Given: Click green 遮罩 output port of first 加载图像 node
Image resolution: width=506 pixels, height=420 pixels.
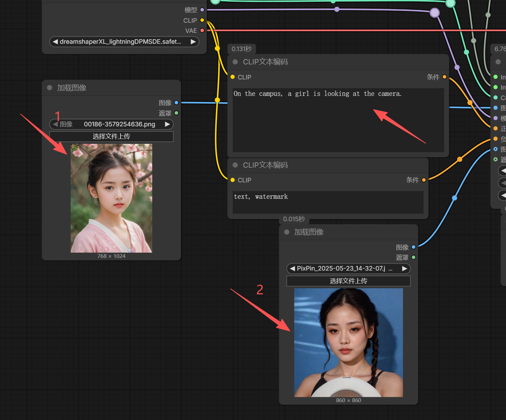Looking at the screenshot, I should [176, 113].
